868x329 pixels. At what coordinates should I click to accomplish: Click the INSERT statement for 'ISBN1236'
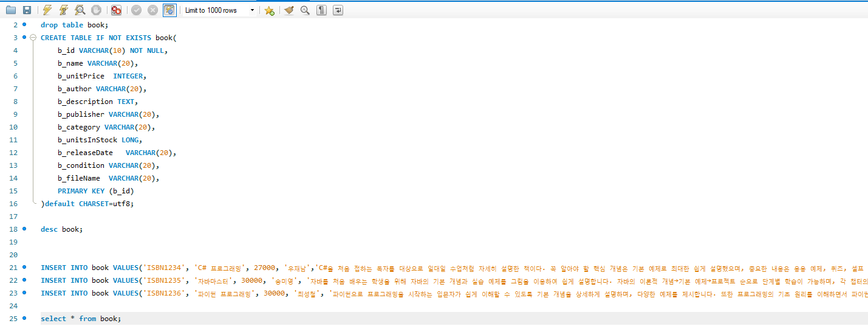point(454,293)
